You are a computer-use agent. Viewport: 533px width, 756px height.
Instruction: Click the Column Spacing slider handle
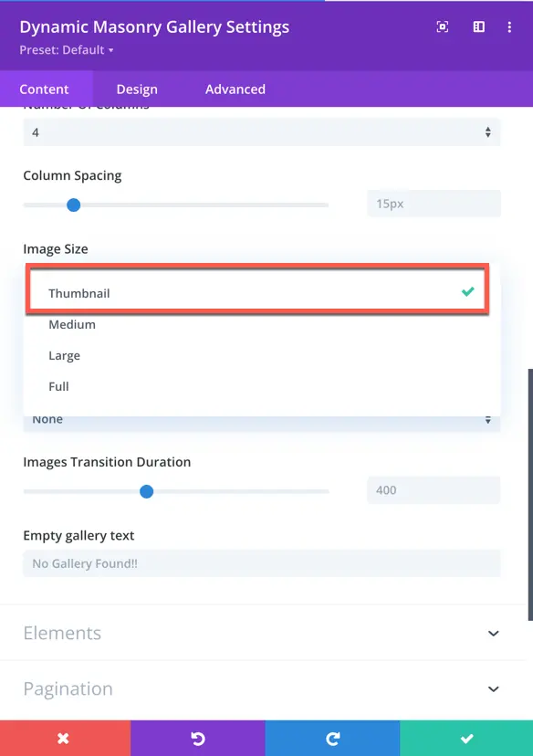[74, 205]
